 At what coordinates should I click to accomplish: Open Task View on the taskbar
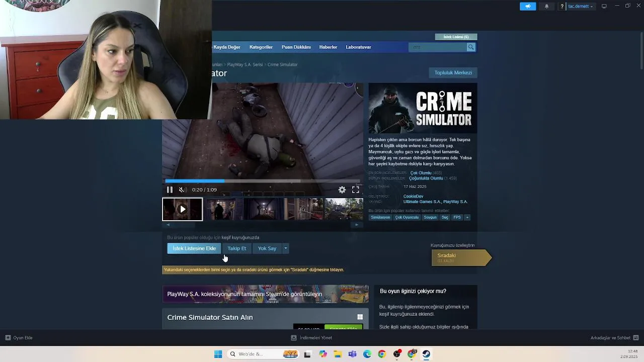(x=307, y=354)
